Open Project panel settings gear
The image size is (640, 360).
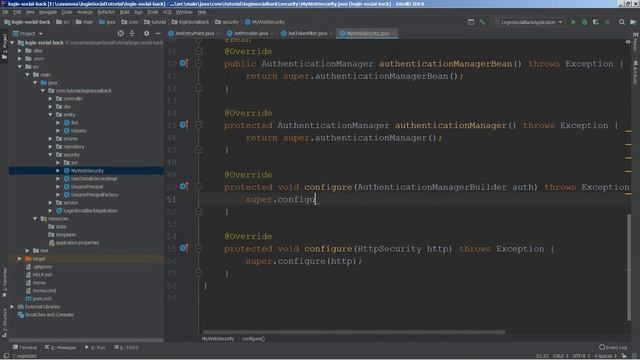pyautogui.click(x=147, y=33)
